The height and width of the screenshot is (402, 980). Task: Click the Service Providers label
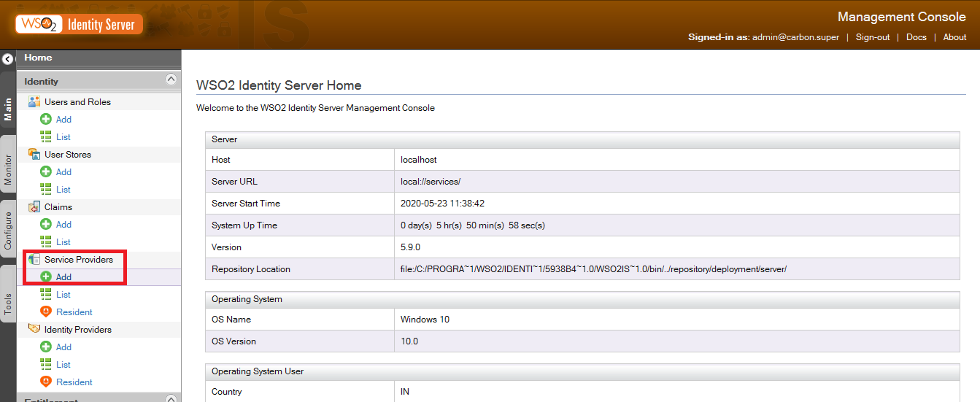[79, 260]
